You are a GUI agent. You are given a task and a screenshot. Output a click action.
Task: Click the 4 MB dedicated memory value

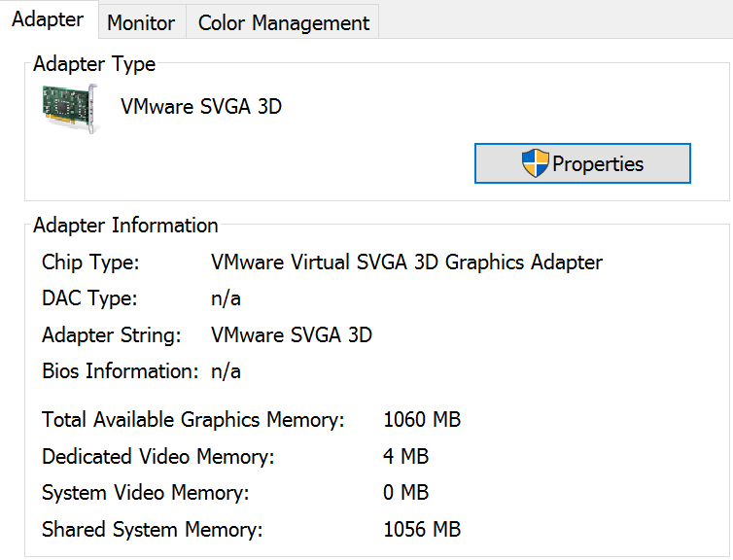click(x=405, y=457)
